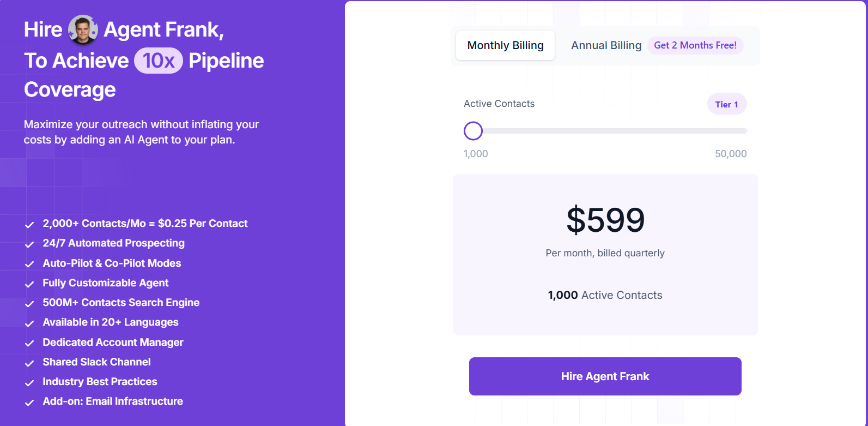Click the "50,000" maximum contacts label
868x426 pixels.
[731, 153]
